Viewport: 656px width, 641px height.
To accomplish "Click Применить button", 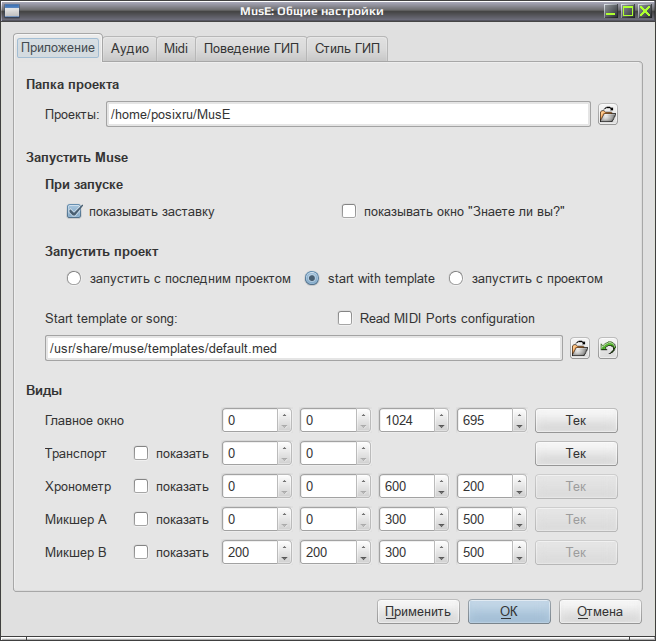I will tap(418, 612).
